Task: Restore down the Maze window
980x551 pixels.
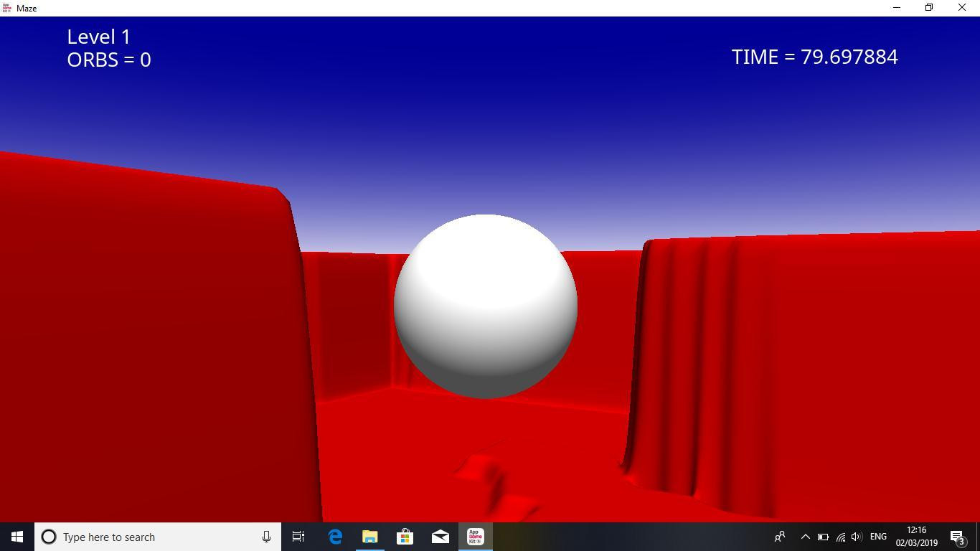Action: point(929,8)
